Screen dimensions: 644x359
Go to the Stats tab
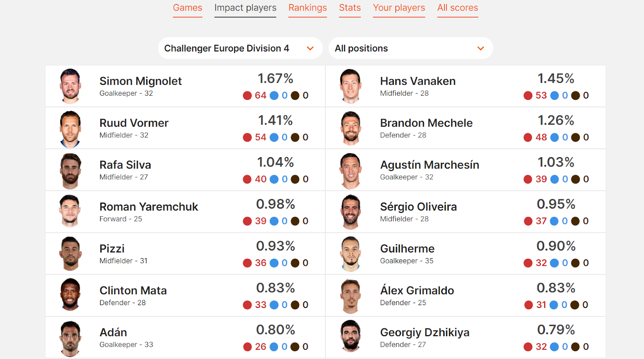[350, 8]
